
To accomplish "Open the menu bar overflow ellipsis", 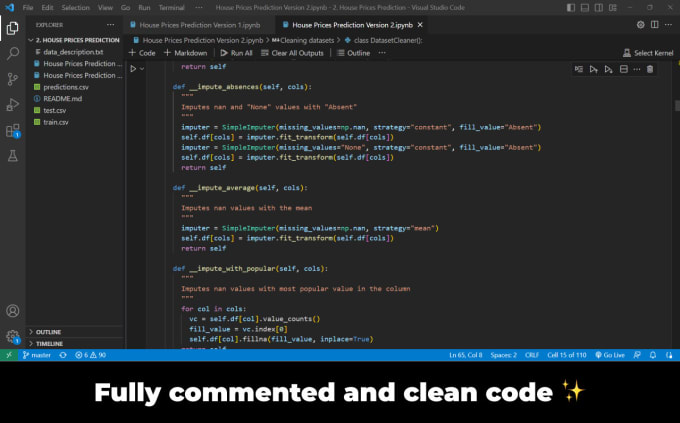I will [x=199, y=7].
